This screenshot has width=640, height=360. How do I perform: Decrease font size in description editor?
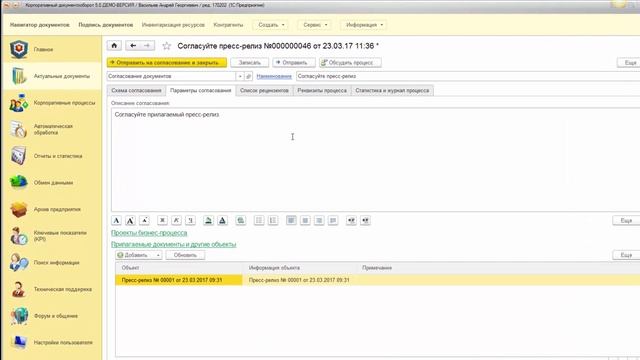144,220
